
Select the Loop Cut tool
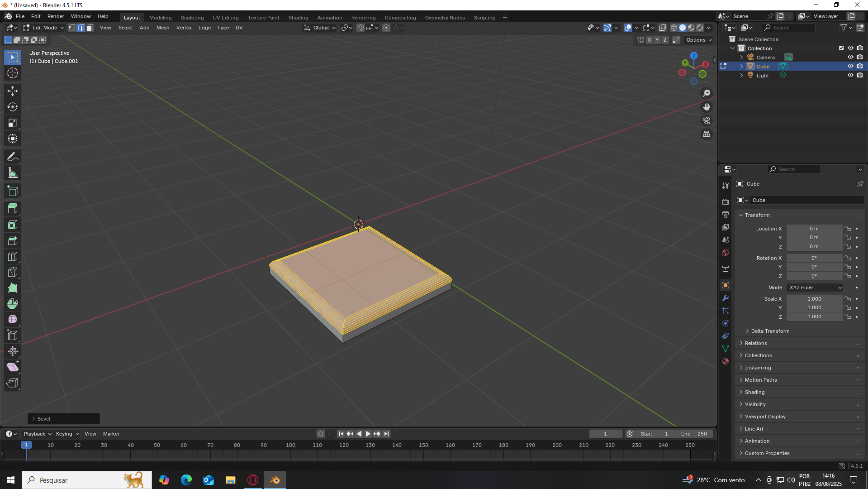click(x=13, y=256)
